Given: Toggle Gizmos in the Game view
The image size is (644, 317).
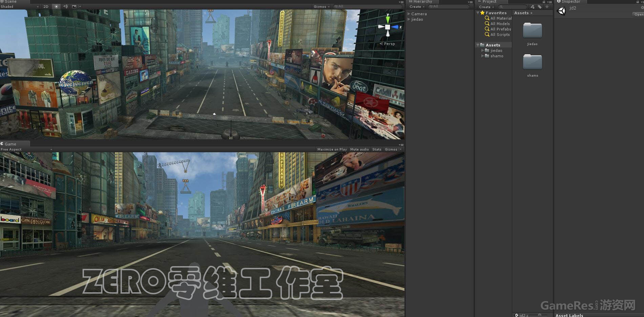Looking at the screenshot, I should click(x=391, y=150).
